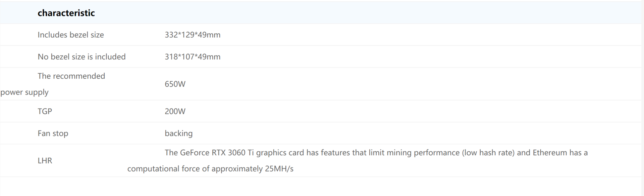
Task: Click the 332*129*49mm dimension value
Action: tap(193, 35)
